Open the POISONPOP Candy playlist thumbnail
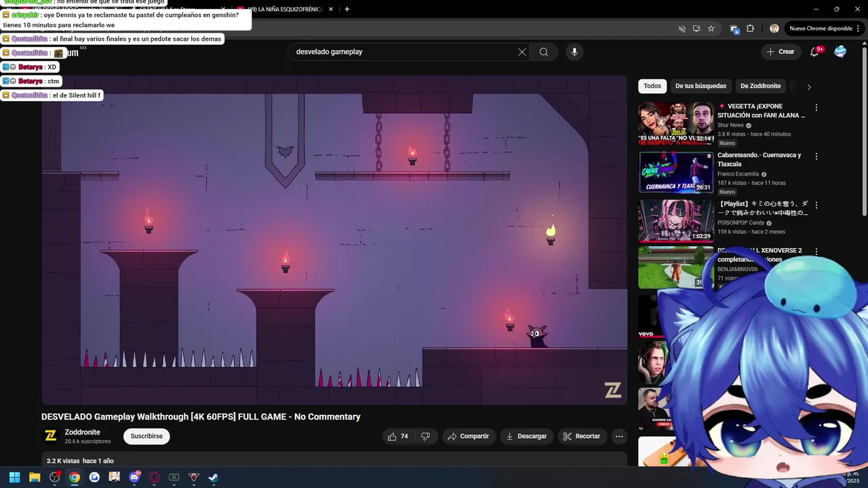The width and height of the screenshot is (868, 488). pos(675,221)
